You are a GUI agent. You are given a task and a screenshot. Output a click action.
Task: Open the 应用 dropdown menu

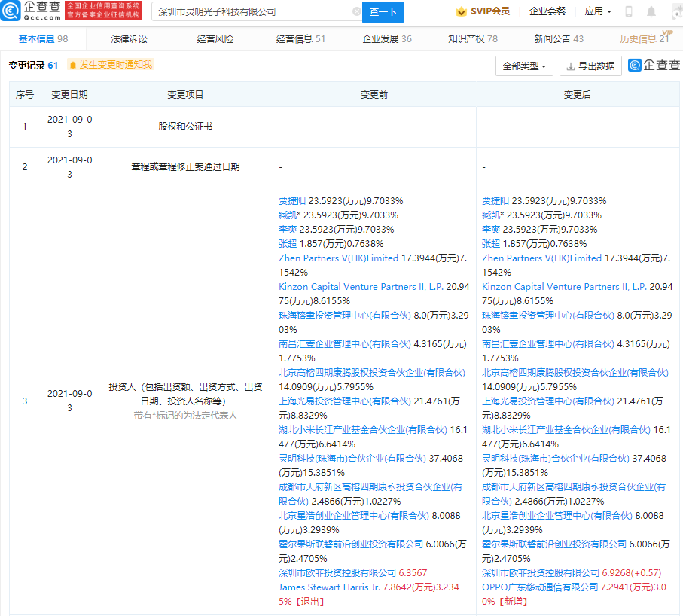coord(598,11)
